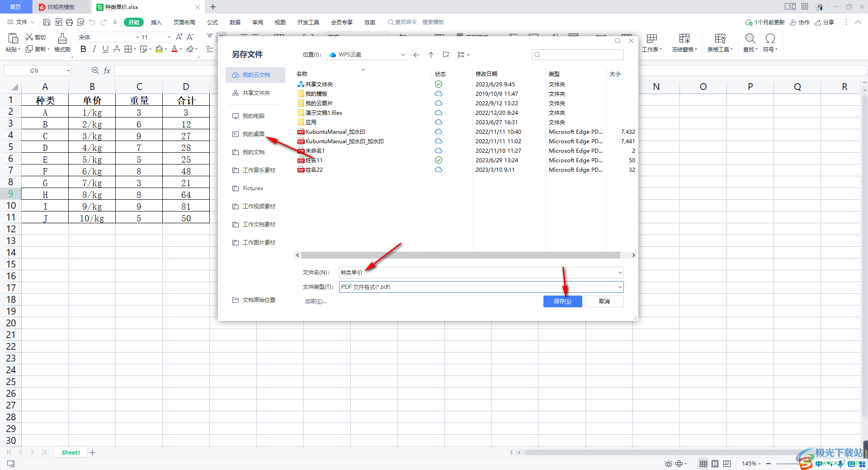Click the 加密(E)... link
Image resolution: width=868 pixels, height=470 pixels.
316,301
